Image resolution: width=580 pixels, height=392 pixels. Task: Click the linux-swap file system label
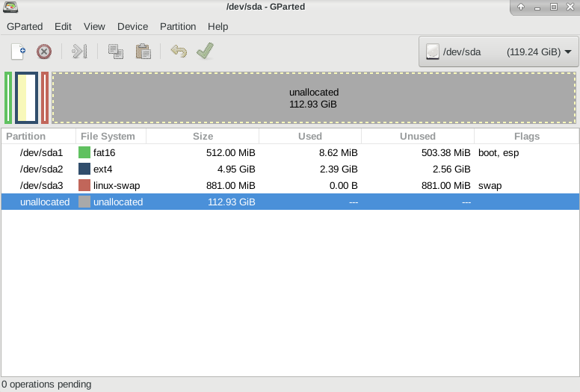[x=117, y=185]
